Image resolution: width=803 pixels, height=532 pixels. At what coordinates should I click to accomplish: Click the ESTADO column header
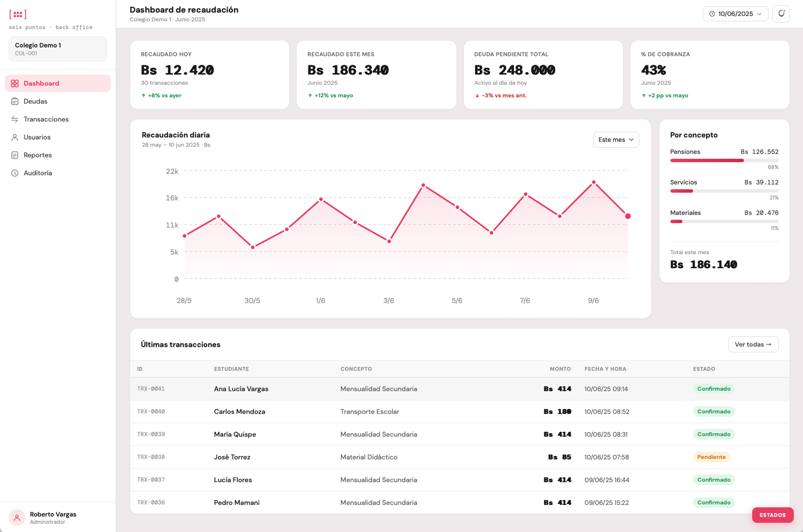[704, 369]
